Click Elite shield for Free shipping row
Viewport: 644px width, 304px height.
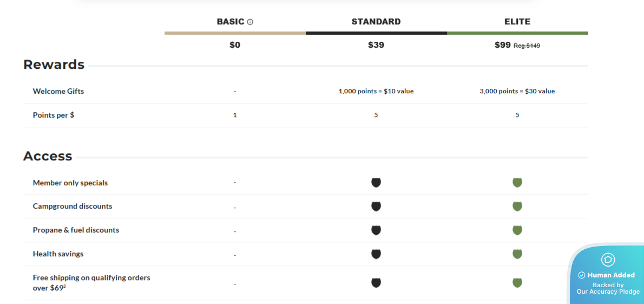pyautogui.click(x=517, y=282)
